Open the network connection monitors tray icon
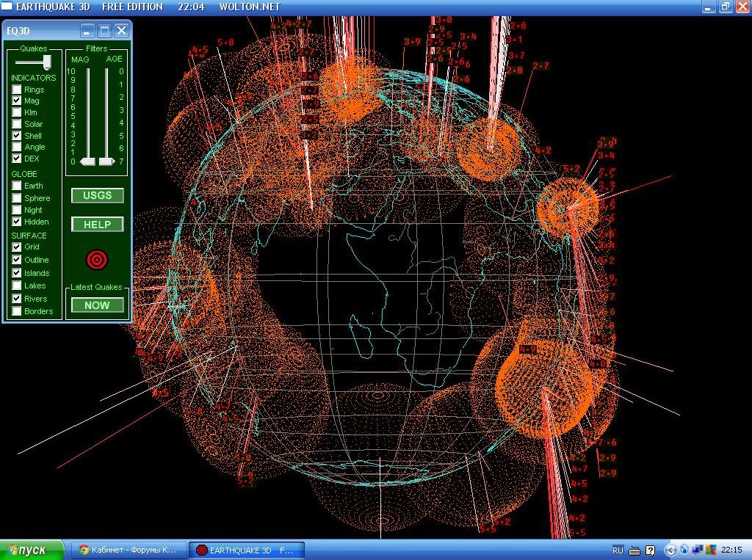Viewport: 752px width, 560px height. [x=698, y=550]
